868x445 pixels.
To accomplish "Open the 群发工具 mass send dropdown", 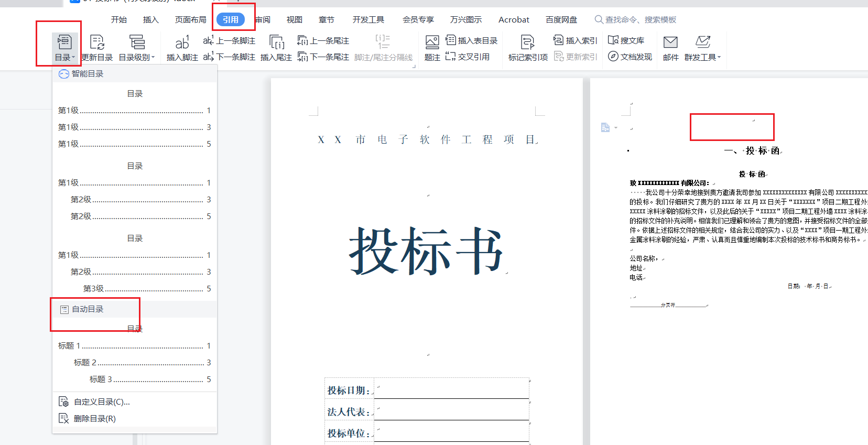I will click(702, 48).
